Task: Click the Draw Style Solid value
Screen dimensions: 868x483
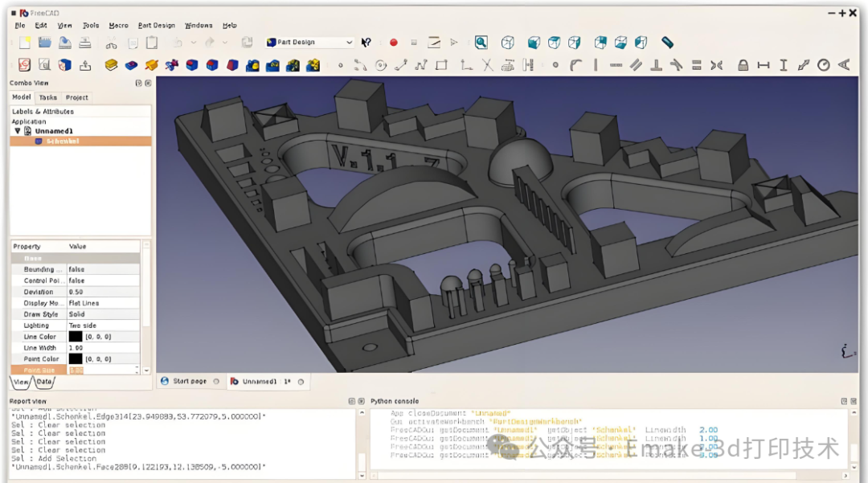Action: click(x=103, y=314)
